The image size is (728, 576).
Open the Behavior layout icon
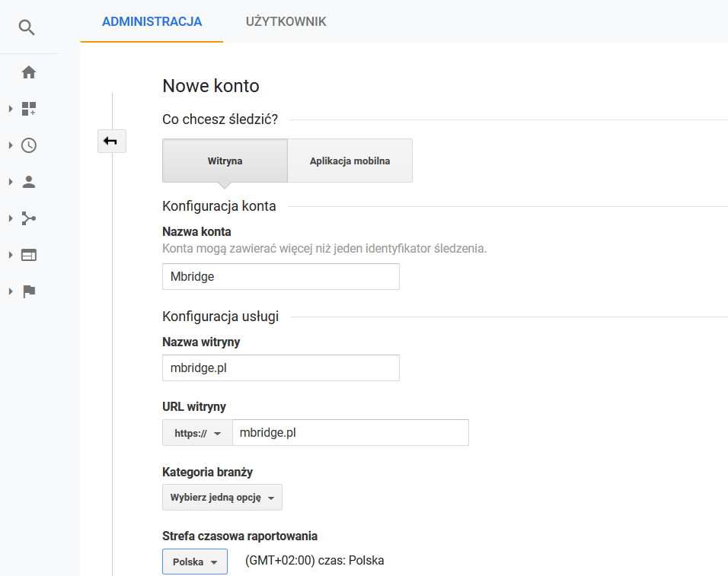tap(29, 255)
